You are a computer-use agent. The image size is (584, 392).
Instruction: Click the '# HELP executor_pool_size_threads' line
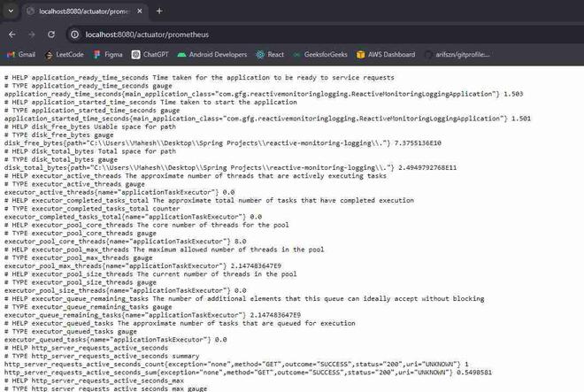point(150,274)
